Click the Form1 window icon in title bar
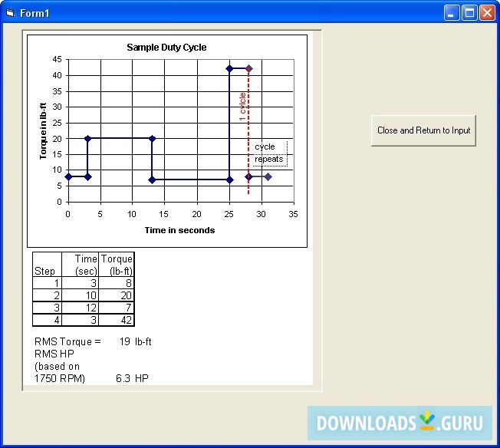 [10, 13]
